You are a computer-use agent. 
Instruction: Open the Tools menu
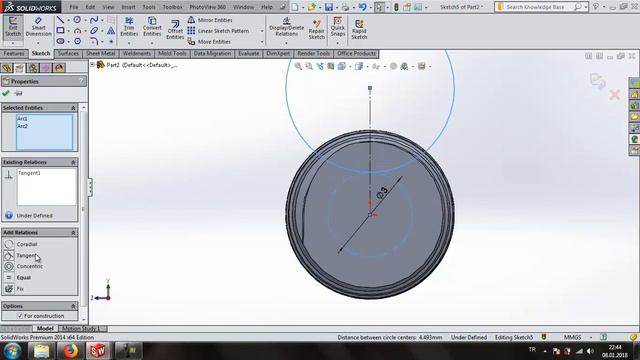[149, 7]
